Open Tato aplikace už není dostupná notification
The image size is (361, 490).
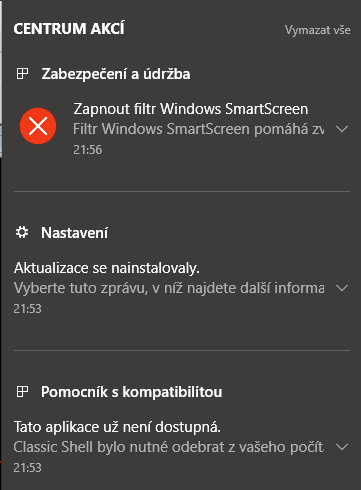(x=117, y=427)
